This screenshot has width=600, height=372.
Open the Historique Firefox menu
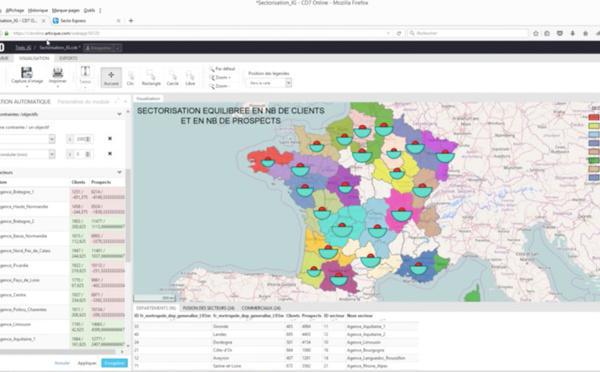[x=38, y=10]
